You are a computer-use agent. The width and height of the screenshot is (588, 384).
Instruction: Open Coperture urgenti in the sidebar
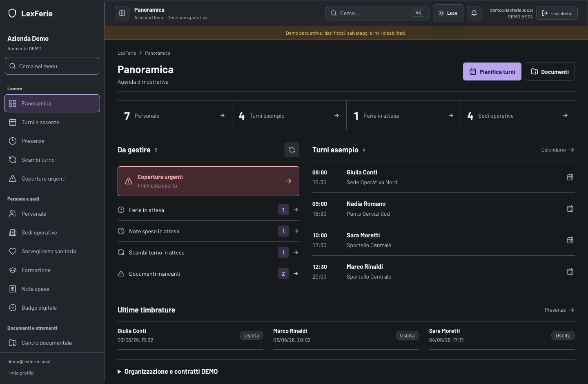tap(52, 179)
